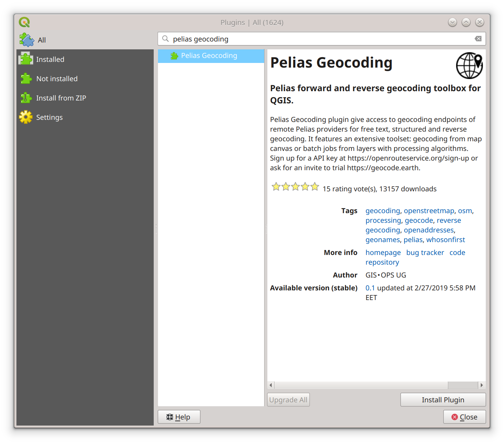Click the Author text GIS•OPS UG
The height and width of the screenshot is (442, 504).
(x=386, y=275)
